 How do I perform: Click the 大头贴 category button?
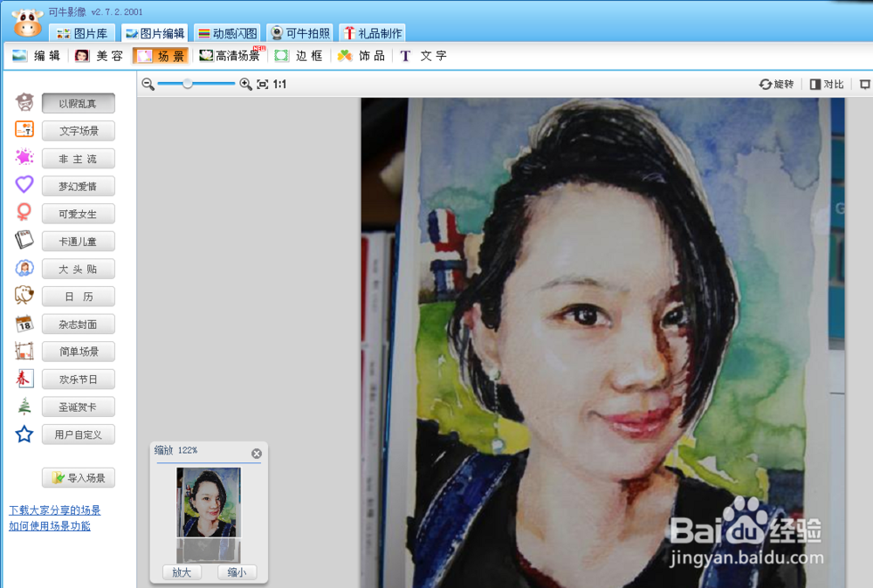[x=79, y=269]
